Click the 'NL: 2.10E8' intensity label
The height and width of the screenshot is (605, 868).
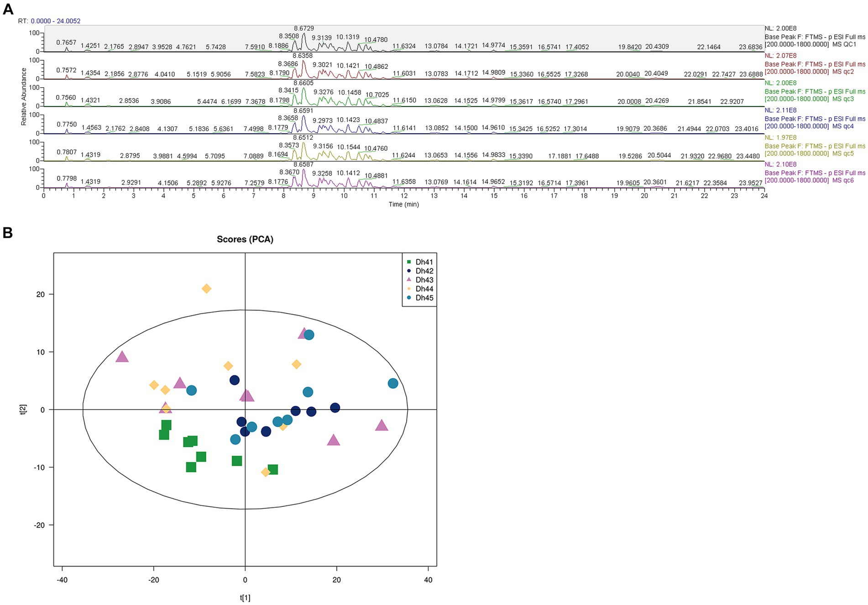click(781, 164)
